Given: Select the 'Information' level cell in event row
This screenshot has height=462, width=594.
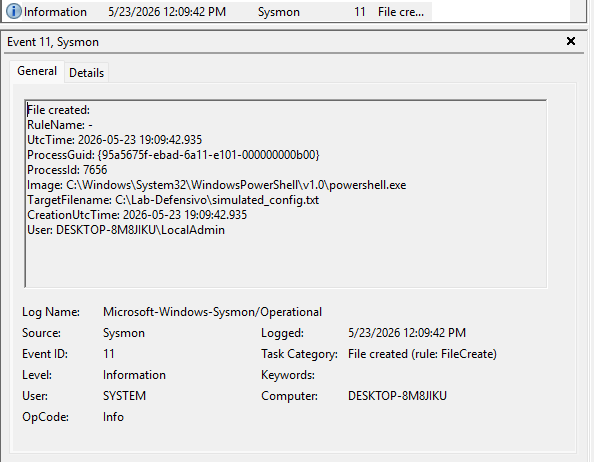Looking at the screenshot, I should [55, 12].
